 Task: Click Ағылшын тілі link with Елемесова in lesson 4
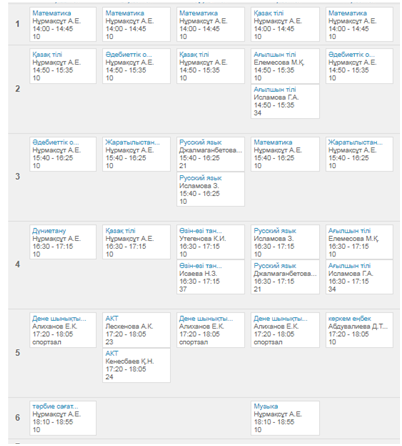point(349,231)
